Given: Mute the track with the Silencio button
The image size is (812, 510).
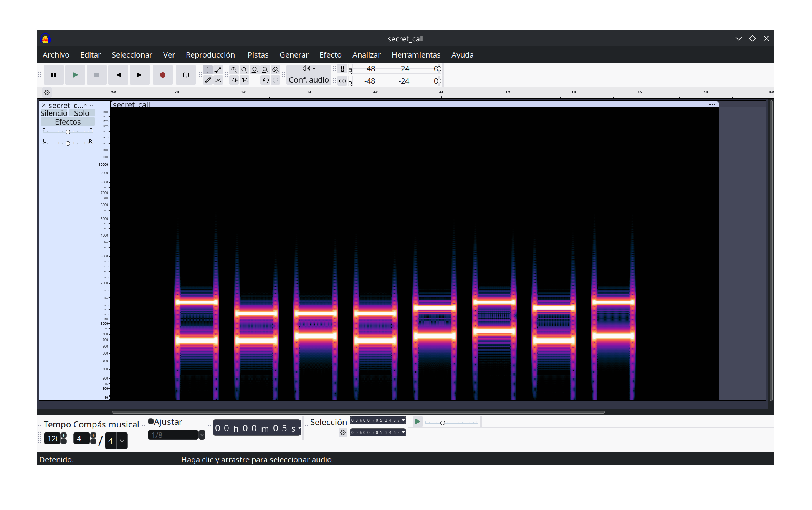Looking at the screenshot, I should (54, 113).
